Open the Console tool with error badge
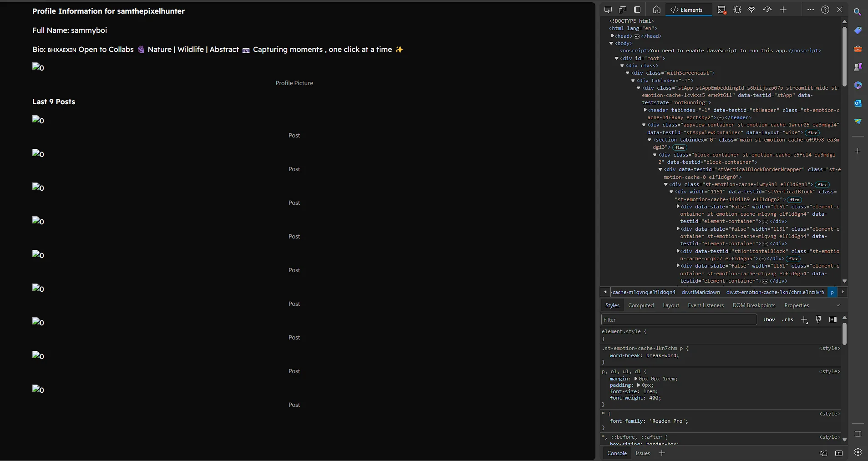Screen dimensions: 868x461 [721, 10]
